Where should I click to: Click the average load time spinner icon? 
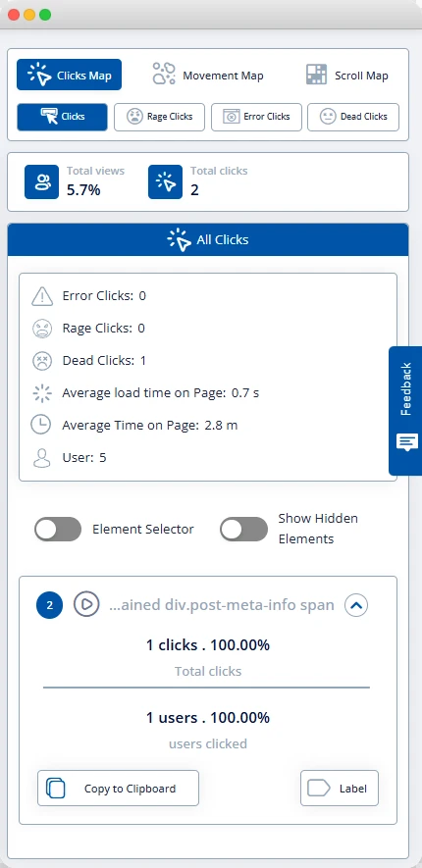point(42,393)
